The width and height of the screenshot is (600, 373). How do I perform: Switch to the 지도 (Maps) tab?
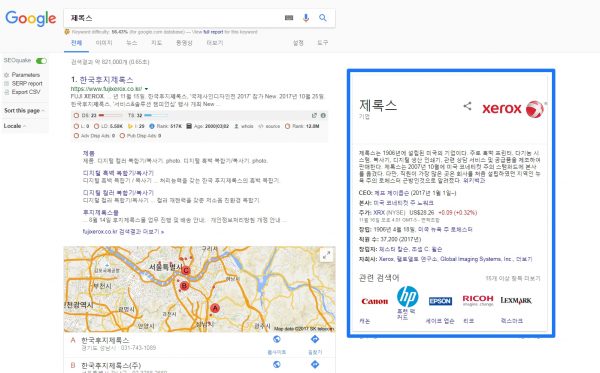coord(157,43)
